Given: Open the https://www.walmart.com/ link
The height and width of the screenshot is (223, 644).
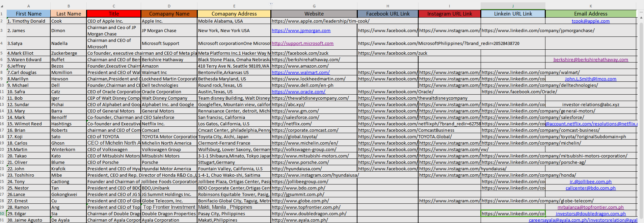Looking at the screenshot, I should (301, 72).
